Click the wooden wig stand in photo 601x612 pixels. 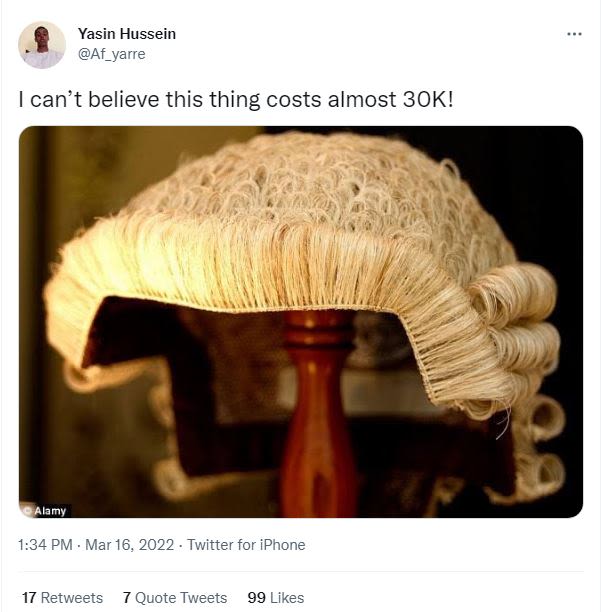[318, 414]
